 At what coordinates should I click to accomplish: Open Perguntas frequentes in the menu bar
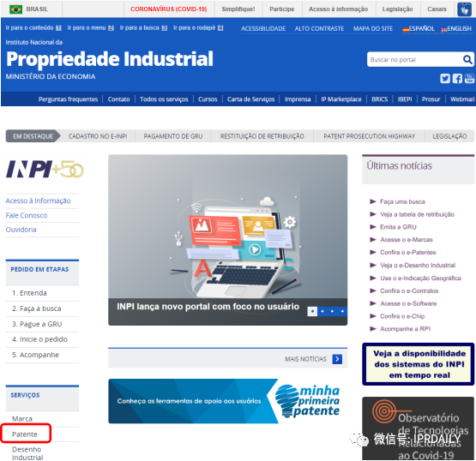68,99
